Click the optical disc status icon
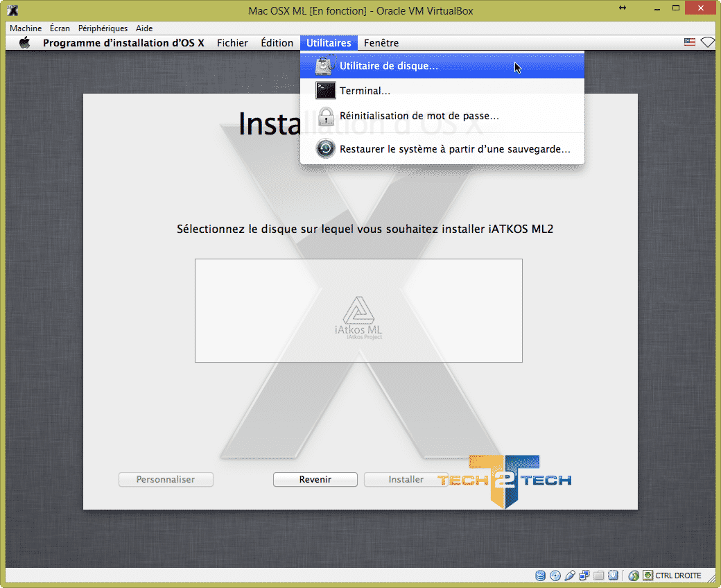Image resolution: width=721 pixels, height=588 pixels. tap(555, 576)
